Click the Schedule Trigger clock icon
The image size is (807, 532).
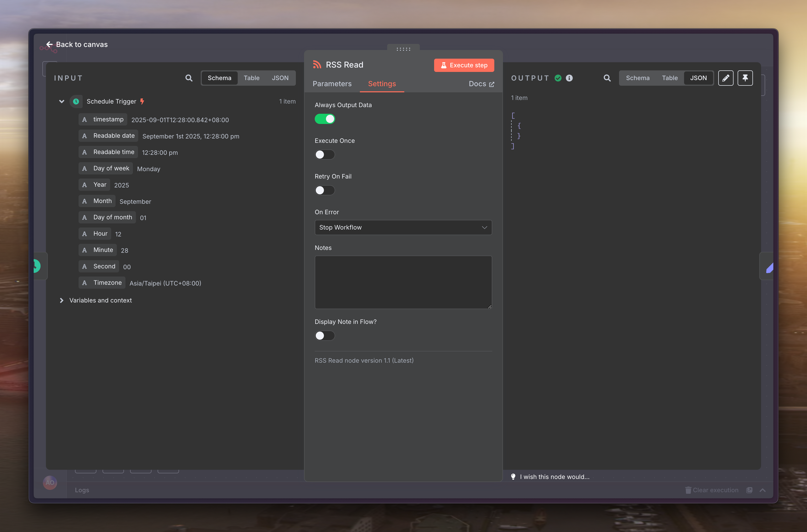coord(76,102)
